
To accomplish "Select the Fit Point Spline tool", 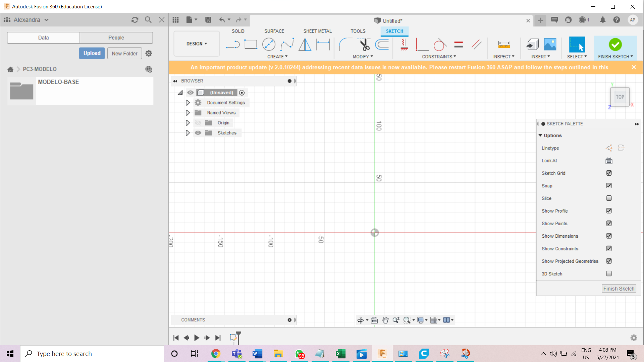I will pyautogui.click(x=287, y=44).
